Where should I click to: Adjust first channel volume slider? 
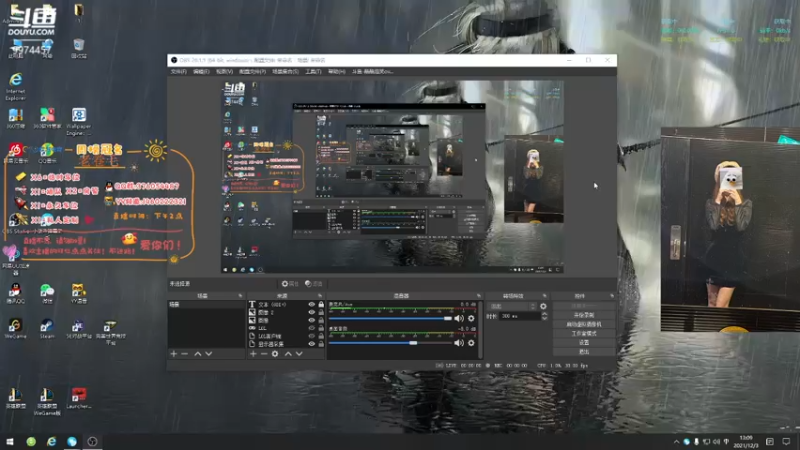(x=390, y=318)
